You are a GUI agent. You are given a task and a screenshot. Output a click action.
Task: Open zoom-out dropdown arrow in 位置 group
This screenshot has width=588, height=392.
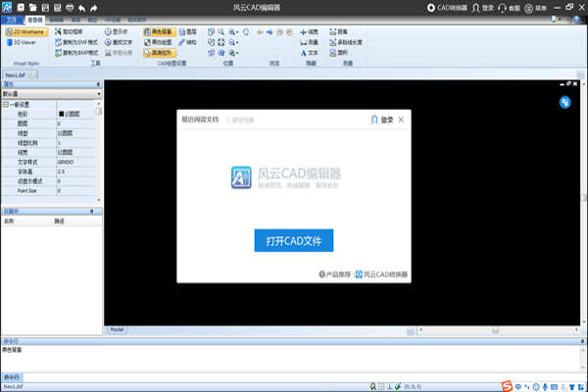coord(237,43)
